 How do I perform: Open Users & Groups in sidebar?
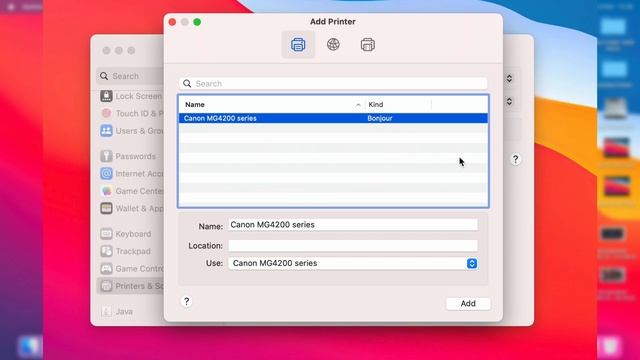coord(131,131)
